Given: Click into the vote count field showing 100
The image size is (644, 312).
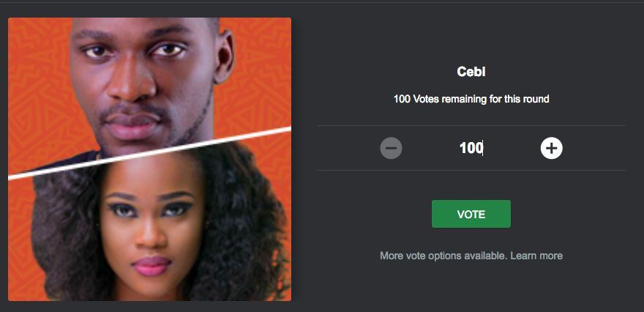Looking at the screenshot, I should pyautogui.click(x=471, y=148).
